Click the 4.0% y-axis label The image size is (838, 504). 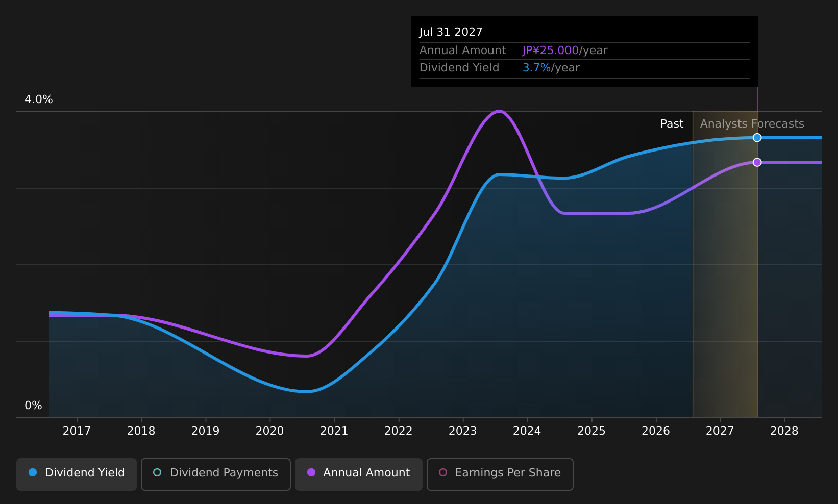point(39,99)
